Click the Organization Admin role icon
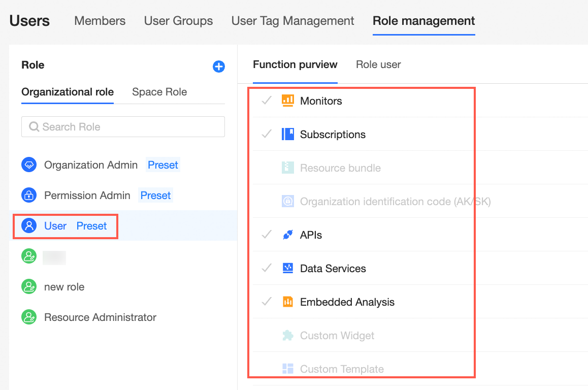The width and height of the screenshot is (588, 390). [x=29, y=165]
